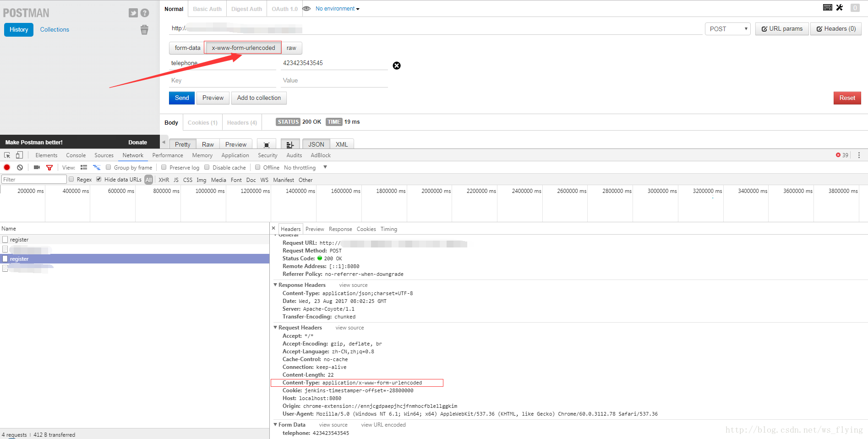Filter network requests by XHR
The height and width of the screenshot is (439, 868).
click(x=164, y=180)
